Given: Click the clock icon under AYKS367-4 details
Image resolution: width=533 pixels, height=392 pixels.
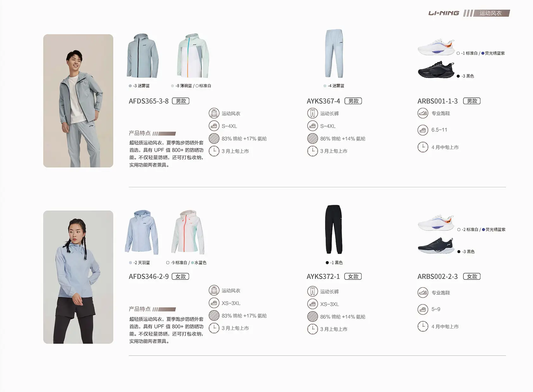Looking at the screenshot, I should tap(312, 151).
